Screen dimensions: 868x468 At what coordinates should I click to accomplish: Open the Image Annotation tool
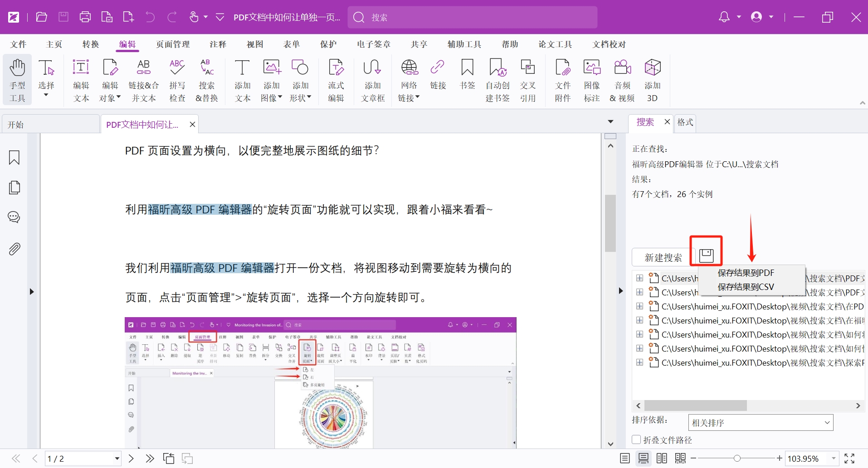pyautogui.click(x=592, y=80)
